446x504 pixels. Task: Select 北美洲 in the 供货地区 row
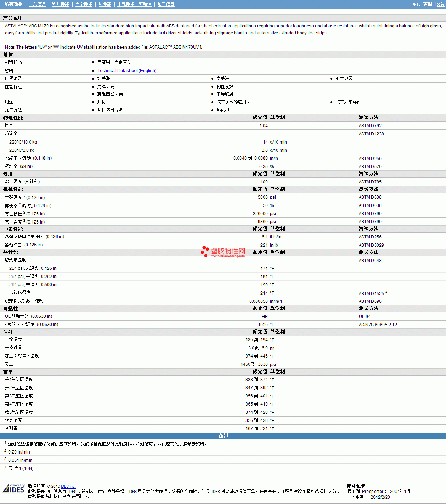click(x=104, y=79)
